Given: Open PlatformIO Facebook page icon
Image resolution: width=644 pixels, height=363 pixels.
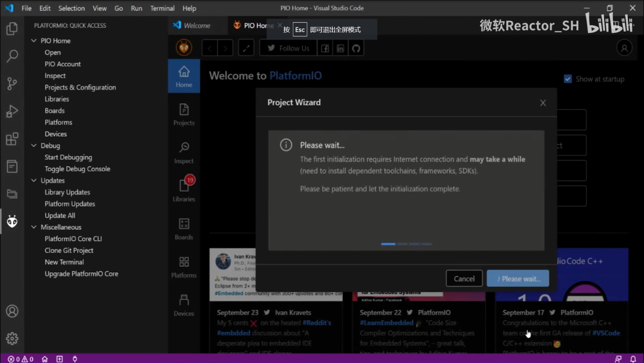Looking at the screenshot, I should point(325,48).
